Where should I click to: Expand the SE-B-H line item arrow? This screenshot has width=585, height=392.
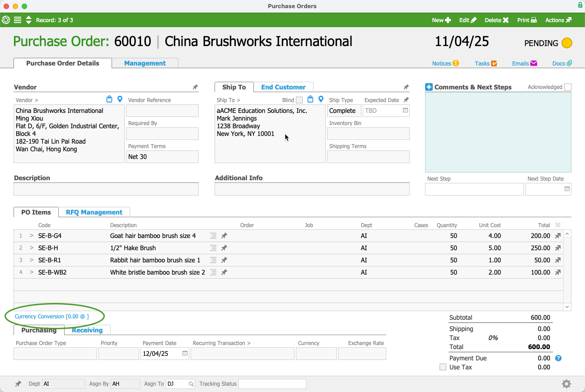point(32,248)
